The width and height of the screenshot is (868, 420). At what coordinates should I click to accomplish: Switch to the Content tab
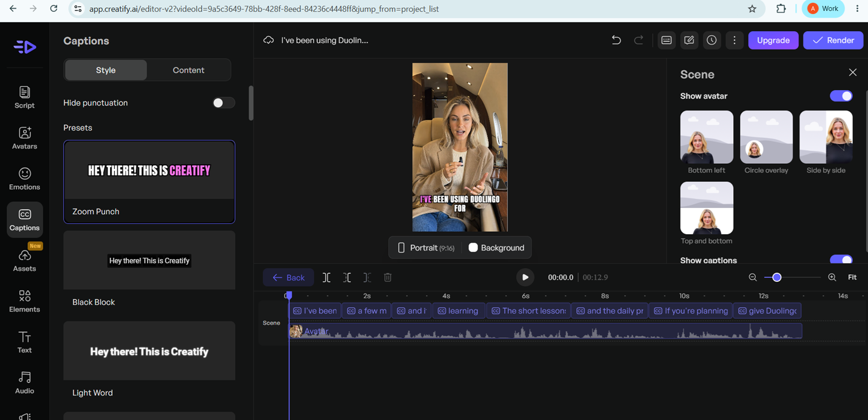pos(188,70)
